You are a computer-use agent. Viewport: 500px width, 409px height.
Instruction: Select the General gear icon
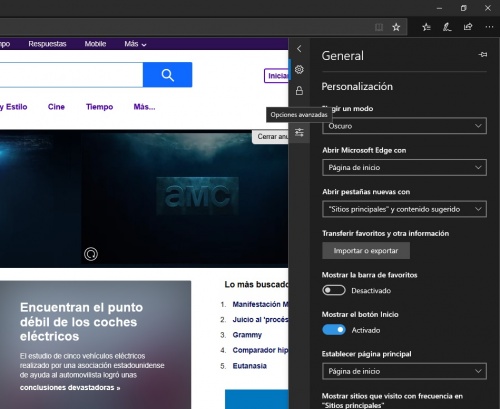[299, 69]
